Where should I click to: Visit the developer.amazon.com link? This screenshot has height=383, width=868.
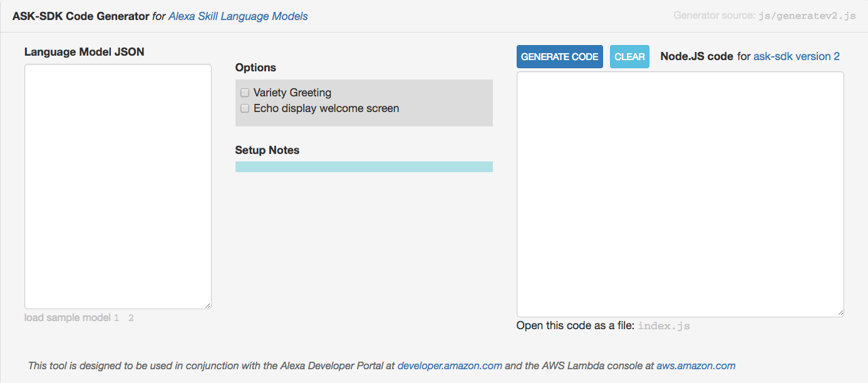coord(450,365)
